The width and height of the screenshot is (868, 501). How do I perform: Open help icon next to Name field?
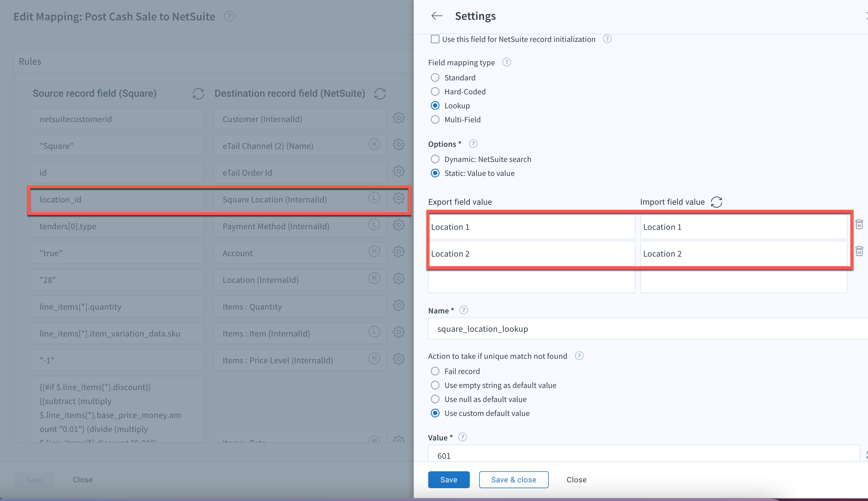pos(463,310)
